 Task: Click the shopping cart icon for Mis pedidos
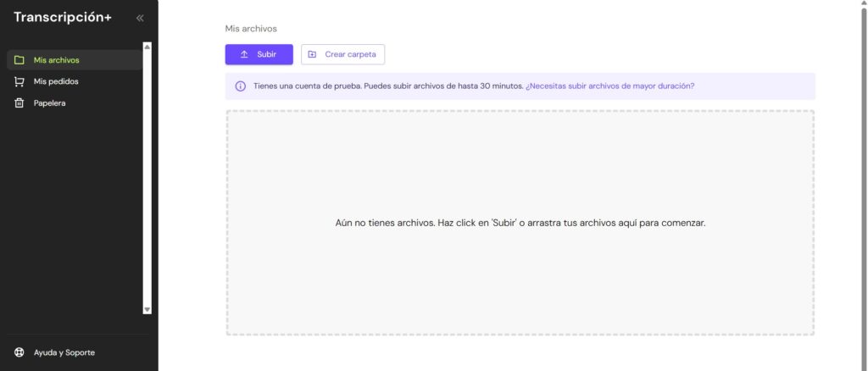pyautogui.click(x=19, y=82)
